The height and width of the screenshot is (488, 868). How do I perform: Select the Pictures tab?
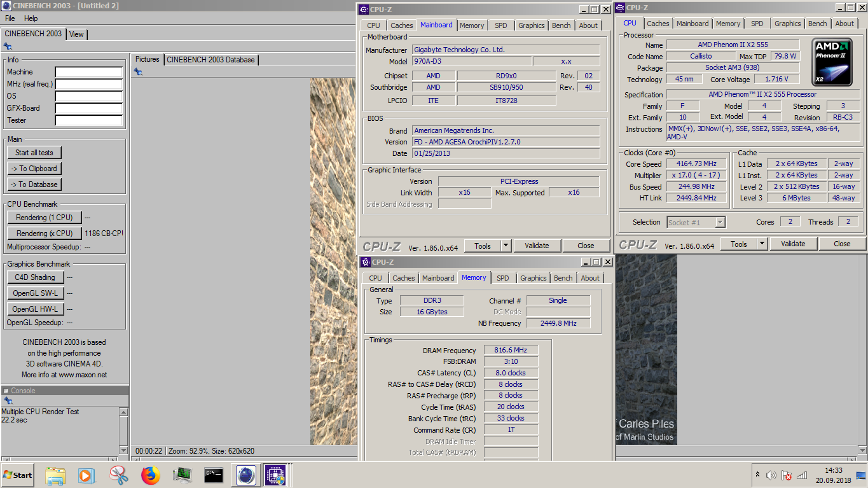(x=148, y=59)
